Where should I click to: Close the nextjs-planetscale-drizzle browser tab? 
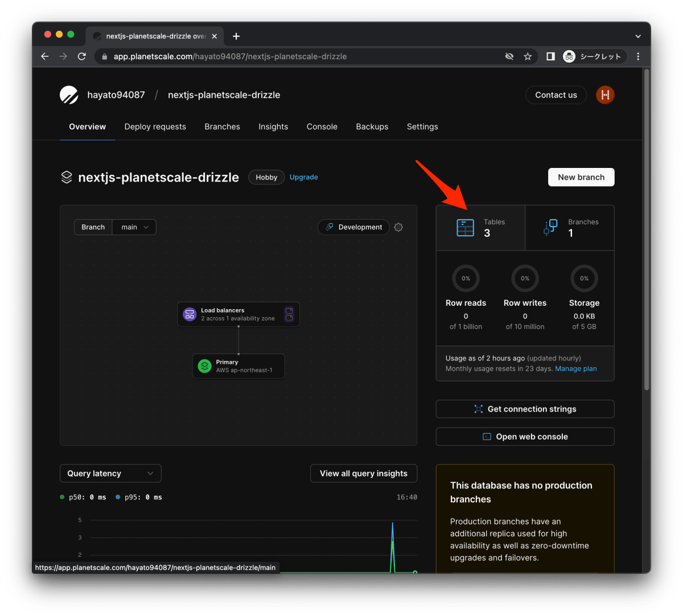pyautogui.click(x=215, y=36)
